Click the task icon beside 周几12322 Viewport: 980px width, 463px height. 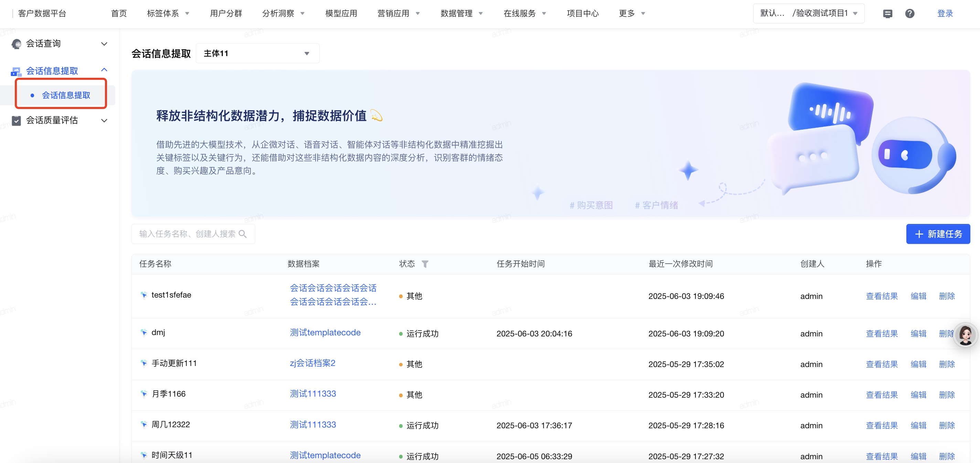144,424
